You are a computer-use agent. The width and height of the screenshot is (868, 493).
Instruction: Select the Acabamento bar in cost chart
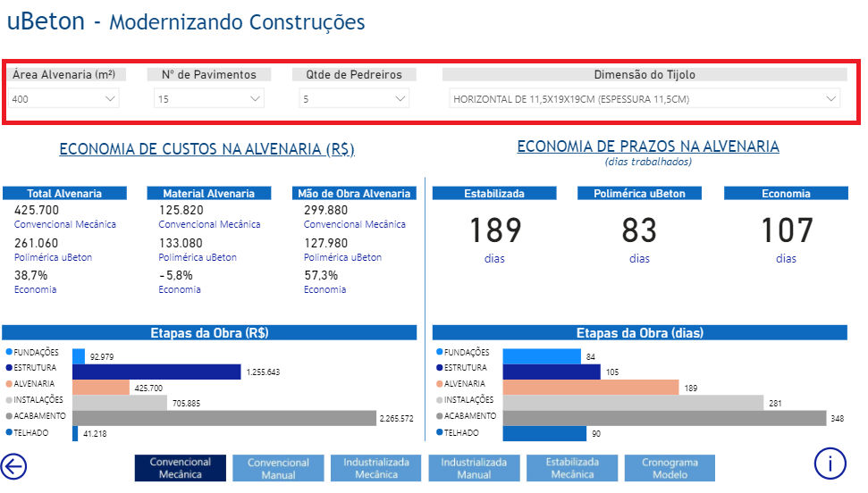(224, 418)
